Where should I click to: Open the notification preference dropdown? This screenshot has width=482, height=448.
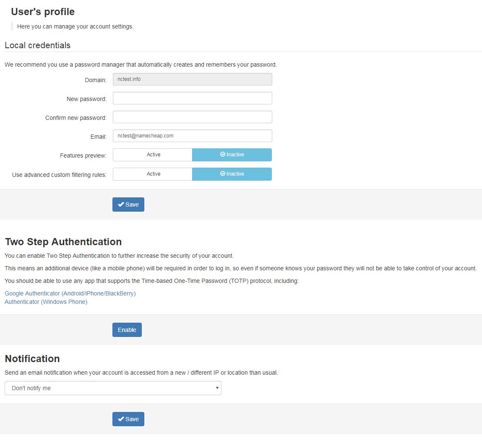coord(113,388)
